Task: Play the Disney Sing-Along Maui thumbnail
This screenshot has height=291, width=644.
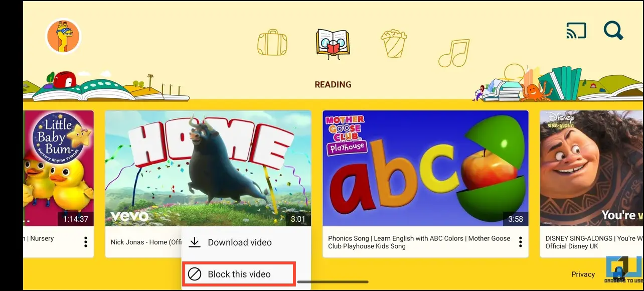Action: coord(592,168)
